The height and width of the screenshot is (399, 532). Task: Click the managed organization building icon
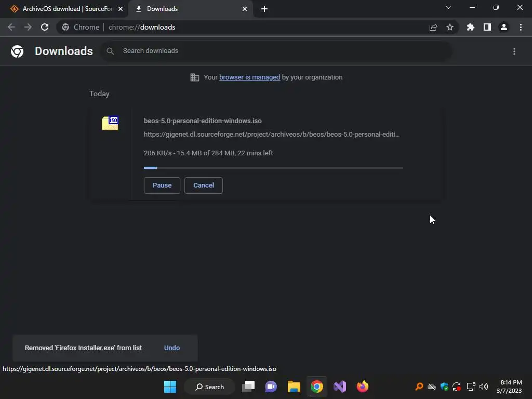(x=195, y=77)
